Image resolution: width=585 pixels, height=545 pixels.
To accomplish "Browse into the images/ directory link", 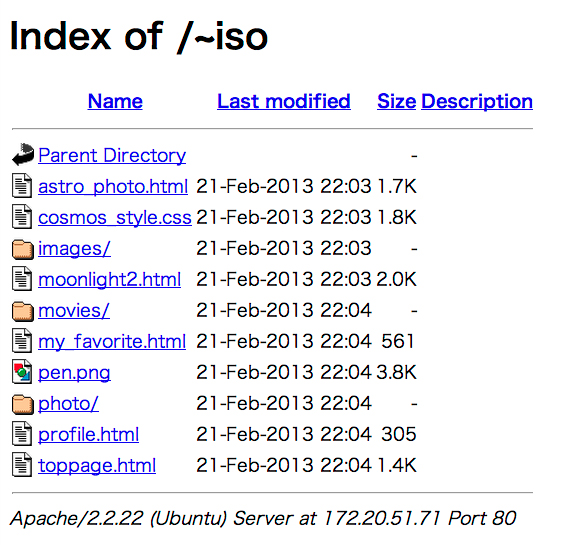I will coord(74,248).
